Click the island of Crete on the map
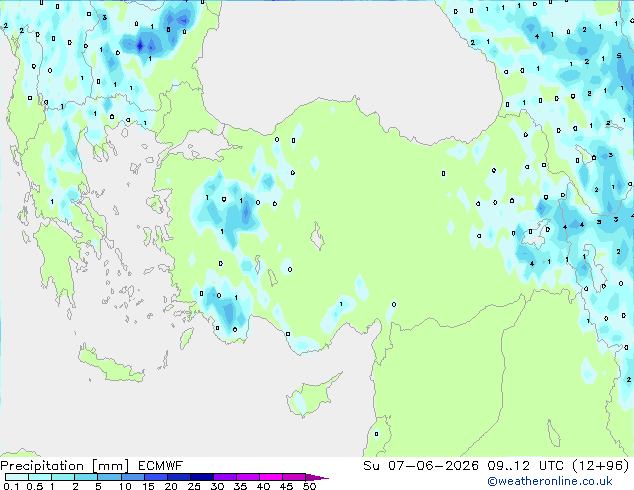 (x=110, y=364)
